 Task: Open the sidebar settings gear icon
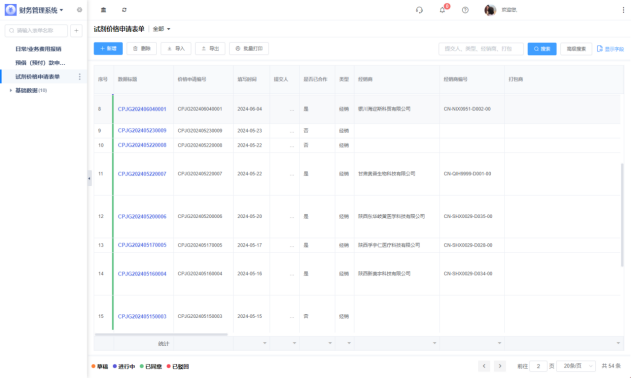tap(79, 10)
